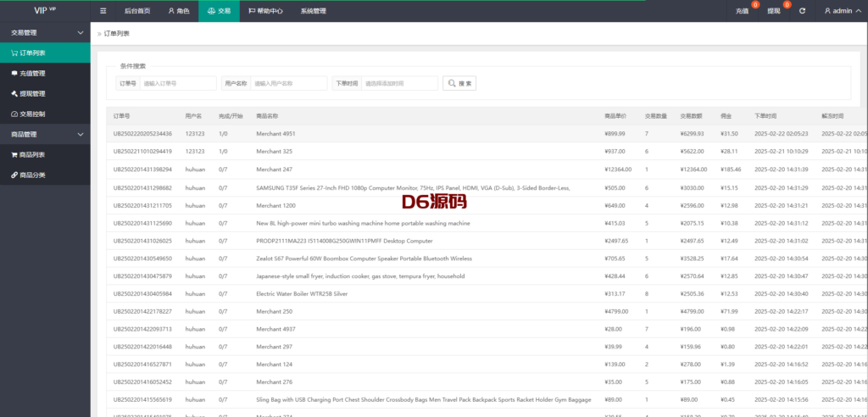Select 订单列表 in the sidebar
The height and width of the screenshot is (417, 868).
[45, 53]
